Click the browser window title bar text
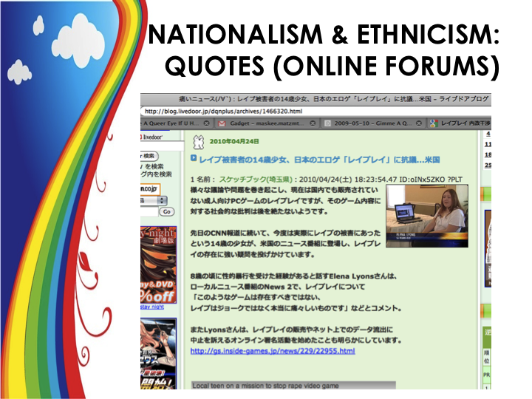 333,99
